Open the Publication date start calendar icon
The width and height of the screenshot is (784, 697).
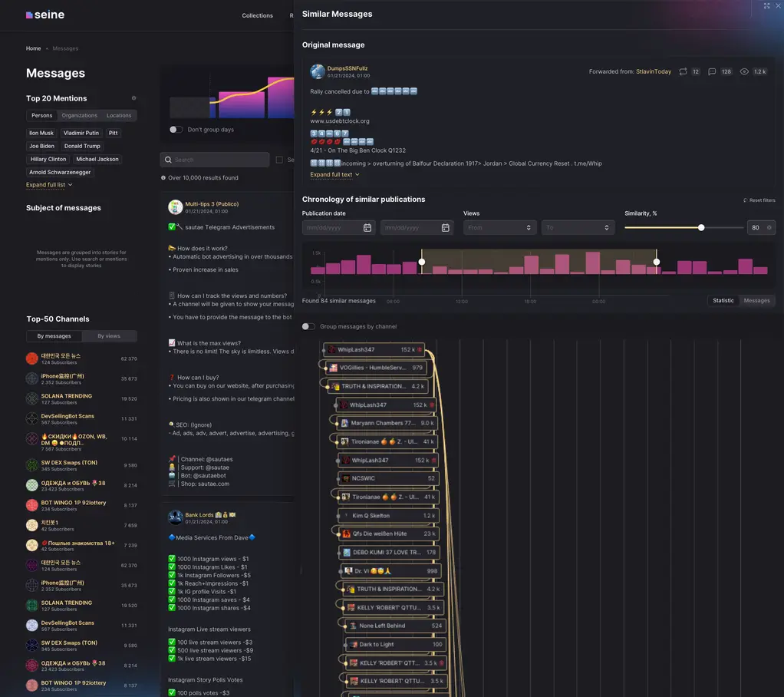click(x=367, y=228)
